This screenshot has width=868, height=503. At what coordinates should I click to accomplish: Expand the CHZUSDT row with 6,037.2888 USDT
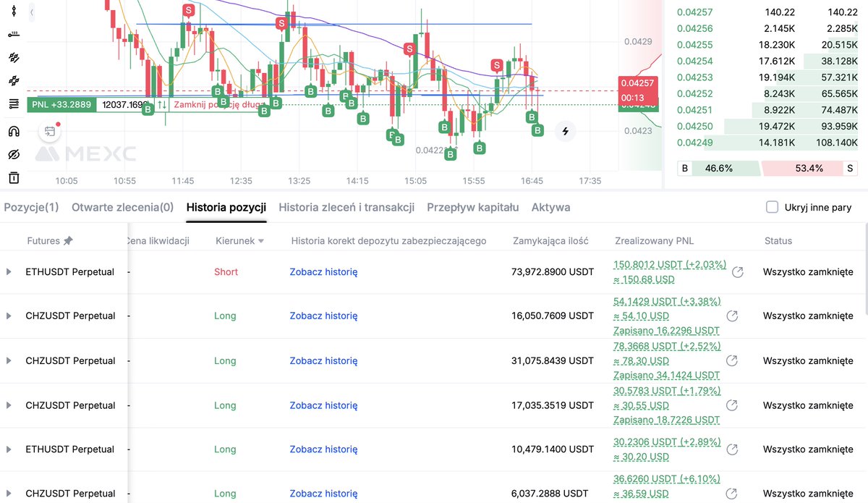click(x=9, y=494)
